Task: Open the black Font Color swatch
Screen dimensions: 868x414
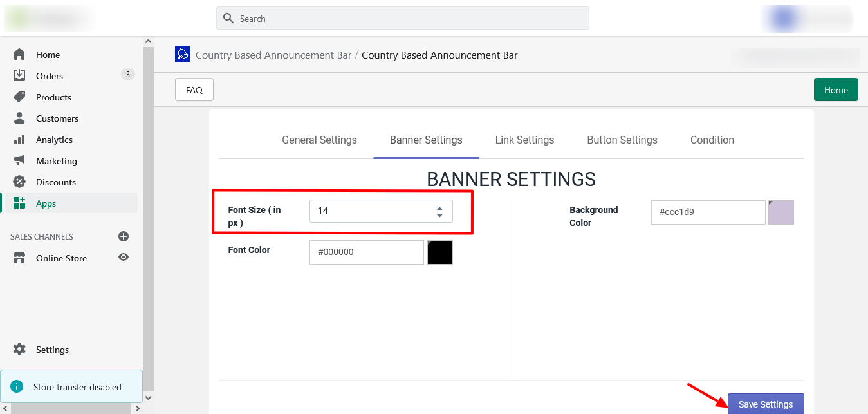Action: (x=440, y=252)
